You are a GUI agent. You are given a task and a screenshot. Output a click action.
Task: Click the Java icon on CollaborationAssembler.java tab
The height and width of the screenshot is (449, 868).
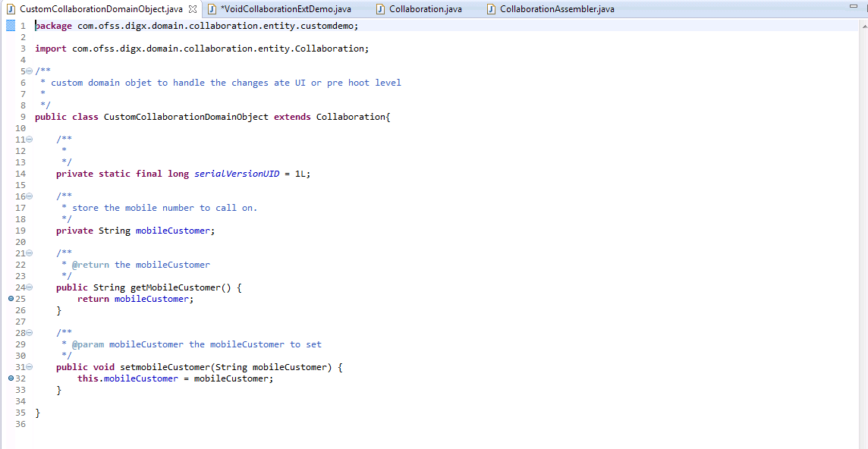[491, 10]
